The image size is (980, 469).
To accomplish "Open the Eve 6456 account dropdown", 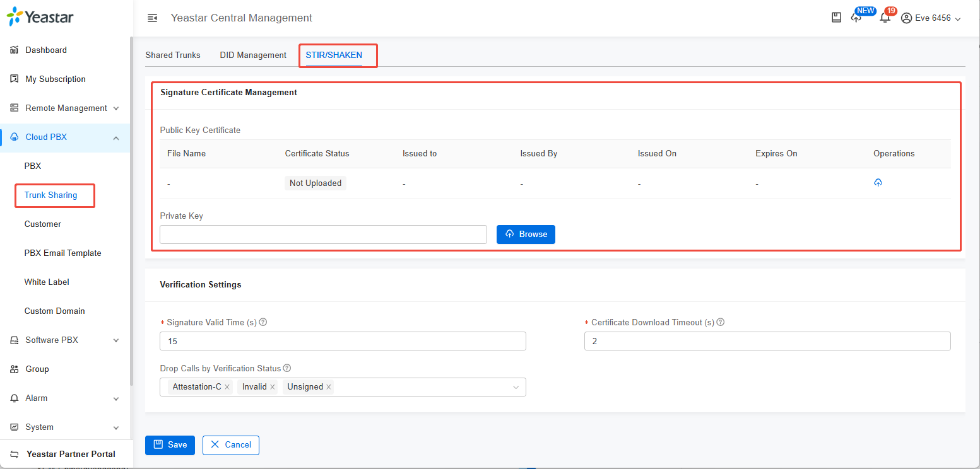I will [x=931, y=18].
